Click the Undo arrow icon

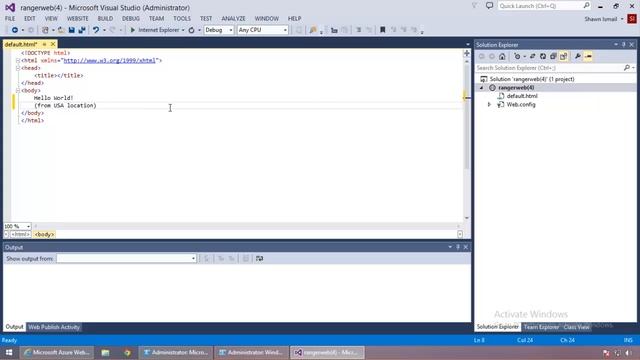coord(96,30)
